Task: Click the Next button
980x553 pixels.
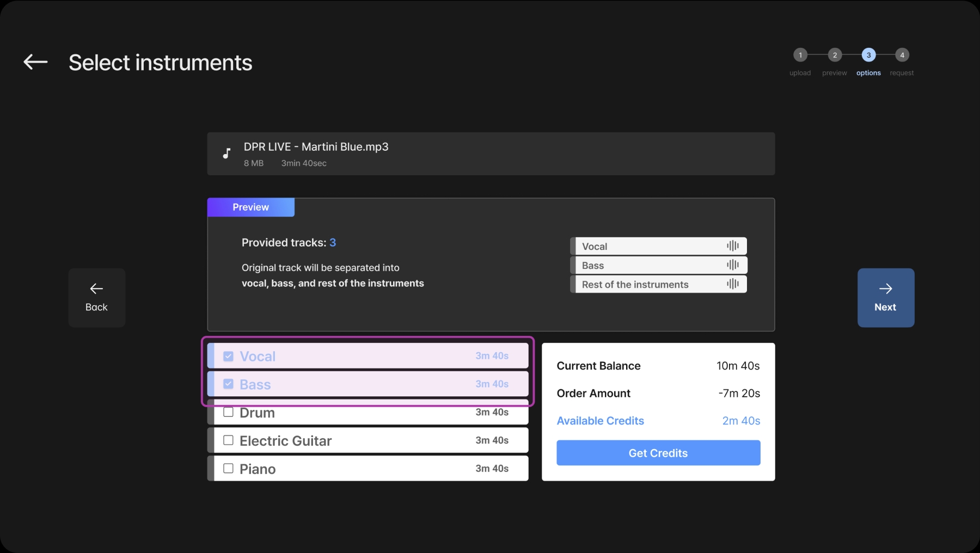Action: click(x=885, y=297)
